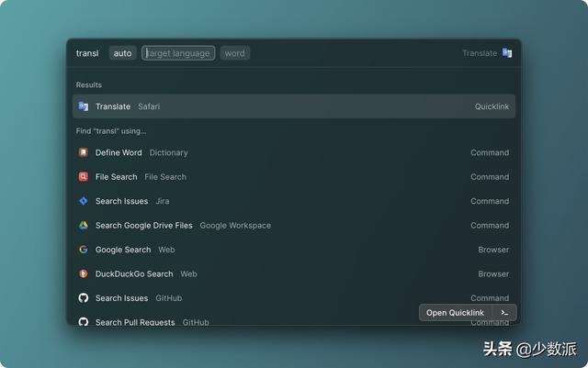Viewport: 588px width, 368px height.
Task: Click the GitHub icon beside Search Pull Requests
Action: pos(84,321)
